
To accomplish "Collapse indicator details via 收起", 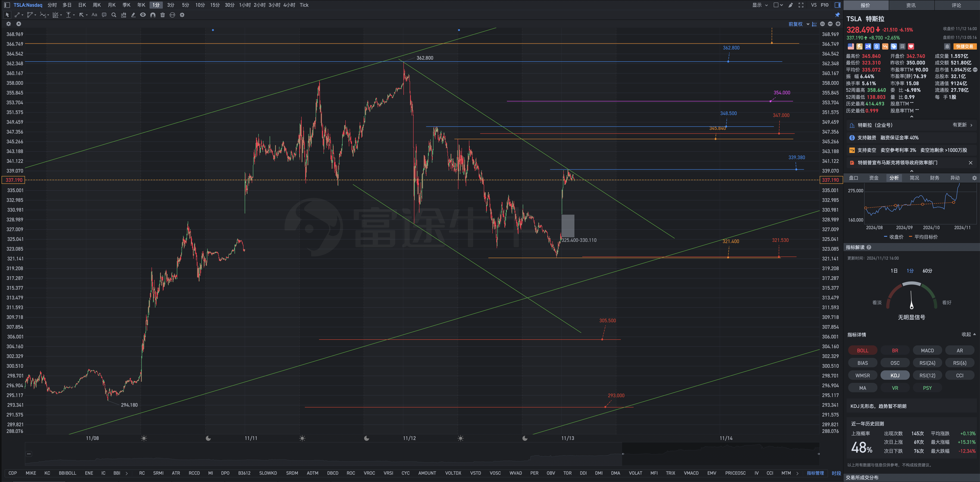I will (x=968, y=334).
